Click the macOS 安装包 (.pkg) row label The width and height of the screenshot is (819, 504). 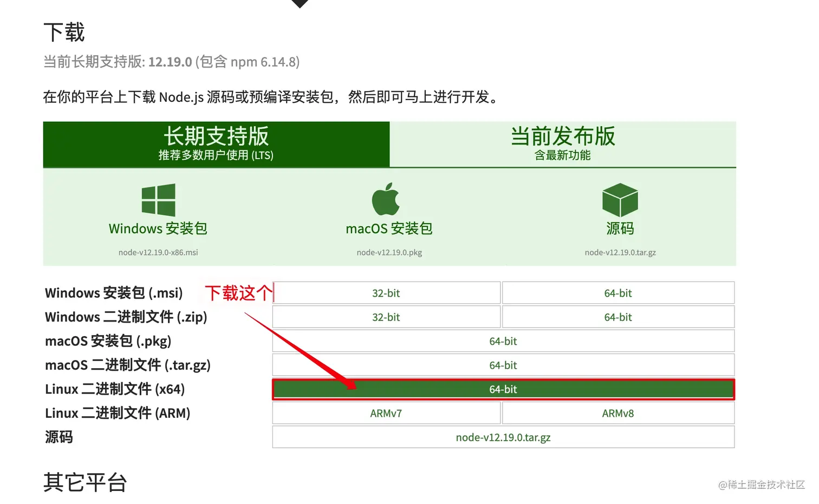[x=108, y=341]
